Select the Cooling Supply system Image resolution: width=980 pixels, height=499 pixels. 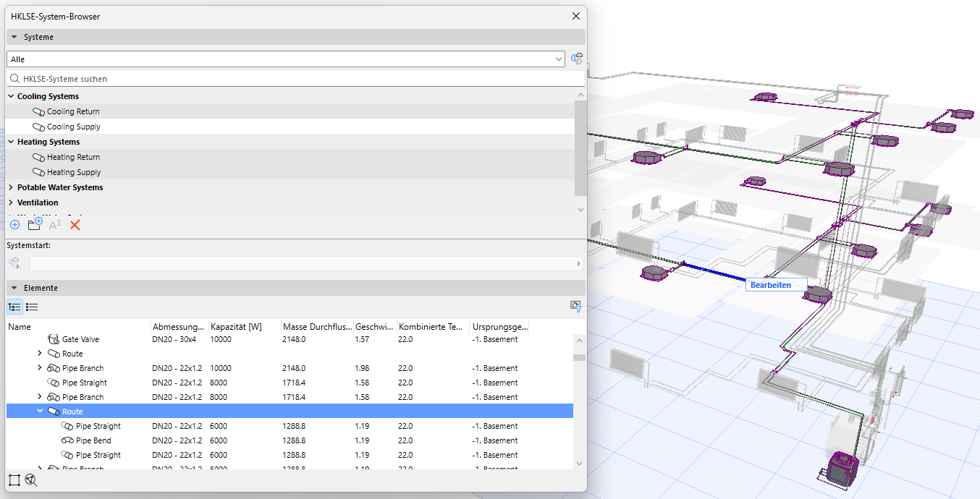290,127
